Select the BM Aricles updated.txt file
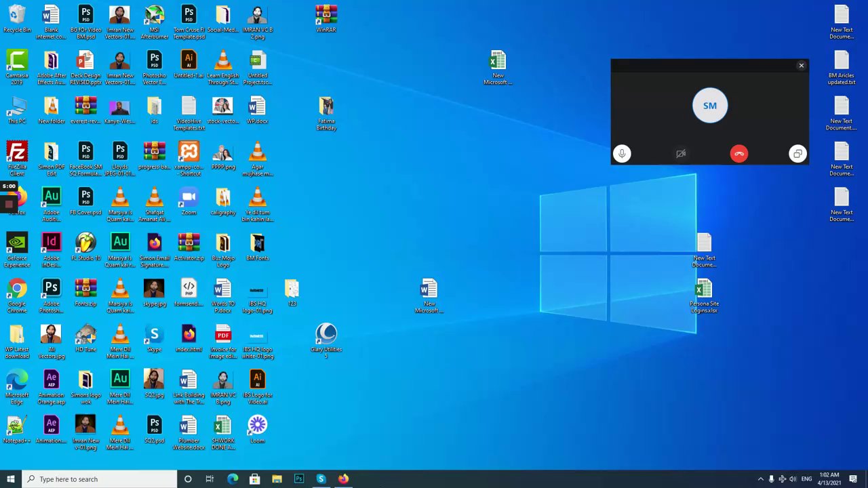Viewport: 868px width, 488px height. 842,68
